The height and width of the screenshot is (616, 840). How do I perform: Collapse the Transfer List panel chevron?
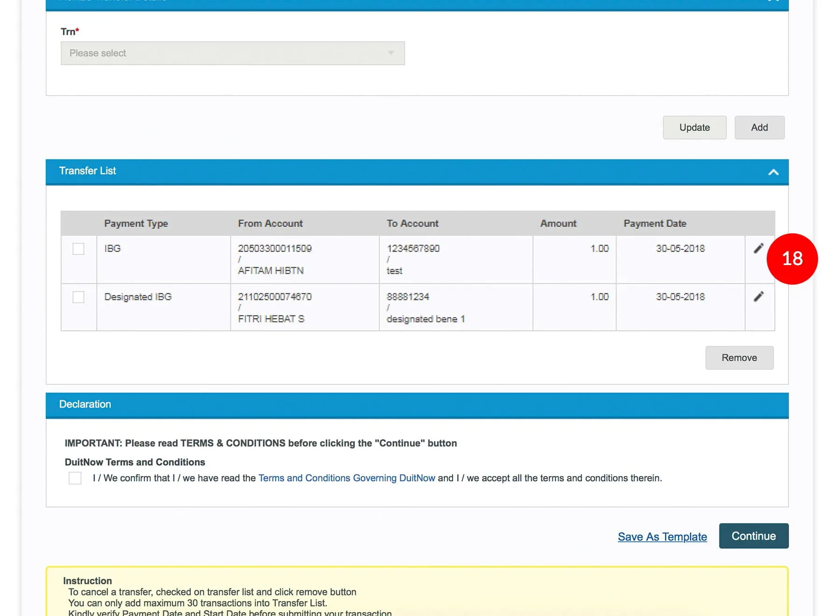point(773,172)
